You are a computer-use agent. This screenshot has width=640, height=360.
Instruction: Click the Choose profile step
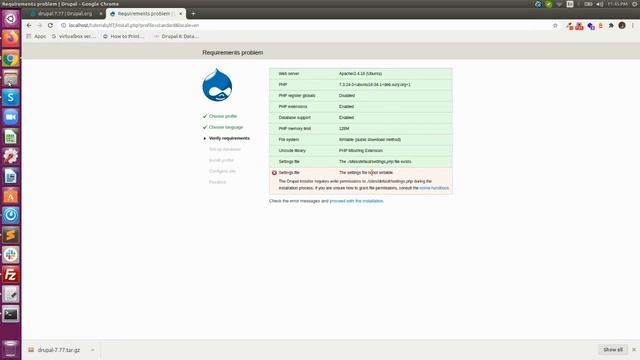tap(223, 116)
